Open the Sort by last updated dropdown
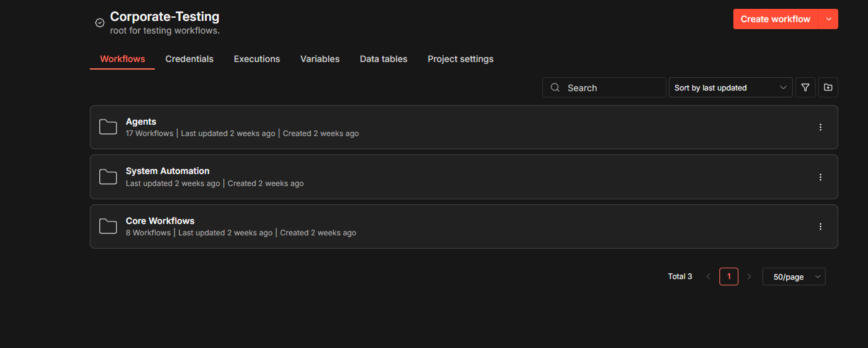This screenshot has width=868, height=348. coord(730,88)
